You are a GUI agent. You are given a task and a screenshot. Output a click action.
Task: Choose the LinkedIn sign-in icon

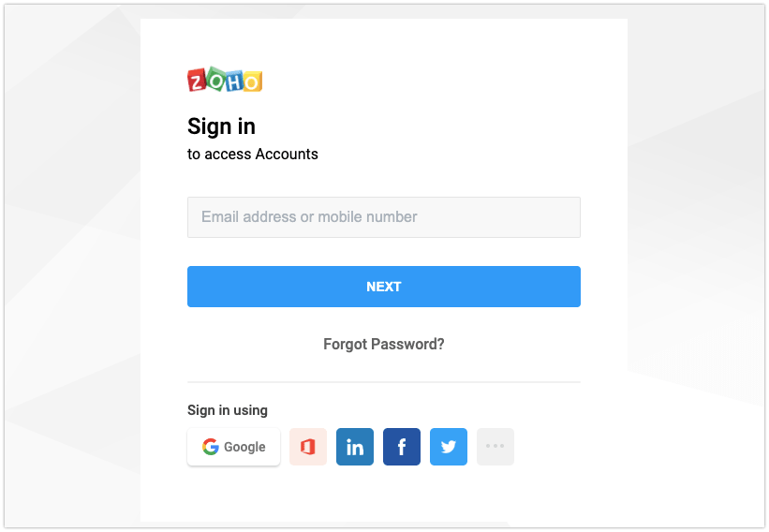click(355, 447)
